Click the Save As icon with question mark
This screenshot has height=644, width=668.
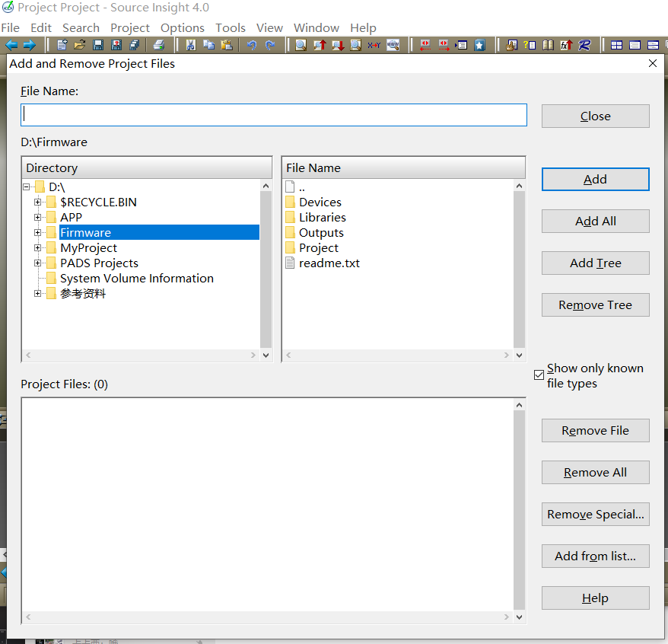pyautogui.click(x=116, y=45)
